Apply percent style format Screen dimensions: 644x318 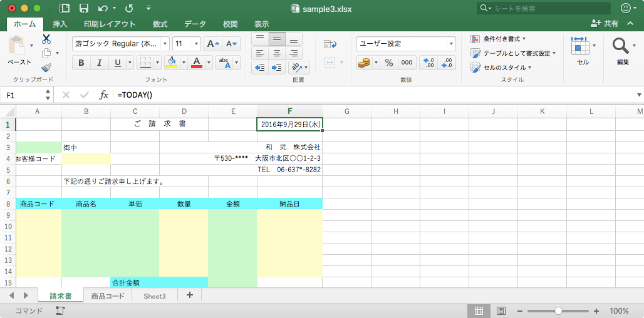(x=389, y=63)
